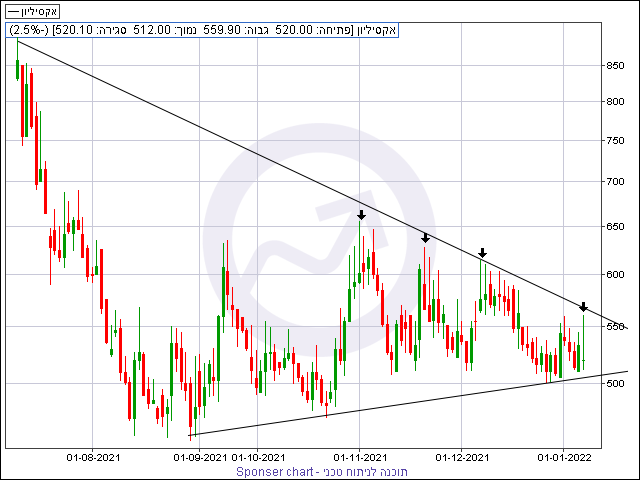This screenshot has height=480, width=640.
Task: Click the 850 price axis label
Action: pos(615,66)
